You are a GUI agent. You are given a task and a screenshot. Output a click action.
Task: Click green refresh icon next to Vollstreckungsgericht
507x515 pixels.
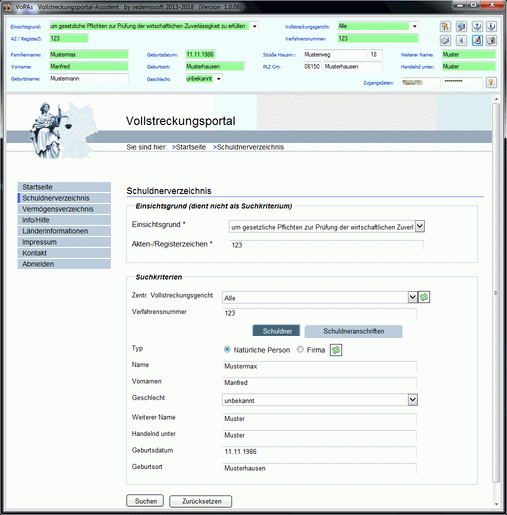424,297
